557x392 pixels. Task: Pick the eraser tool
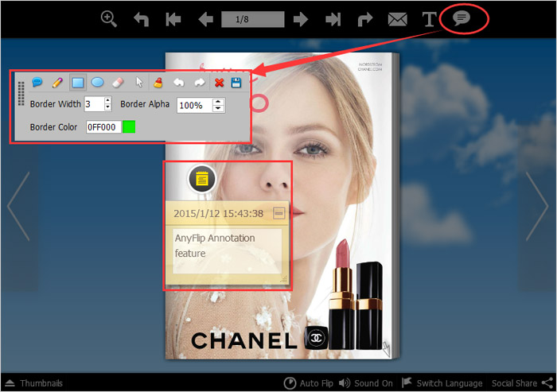point(117,82)
